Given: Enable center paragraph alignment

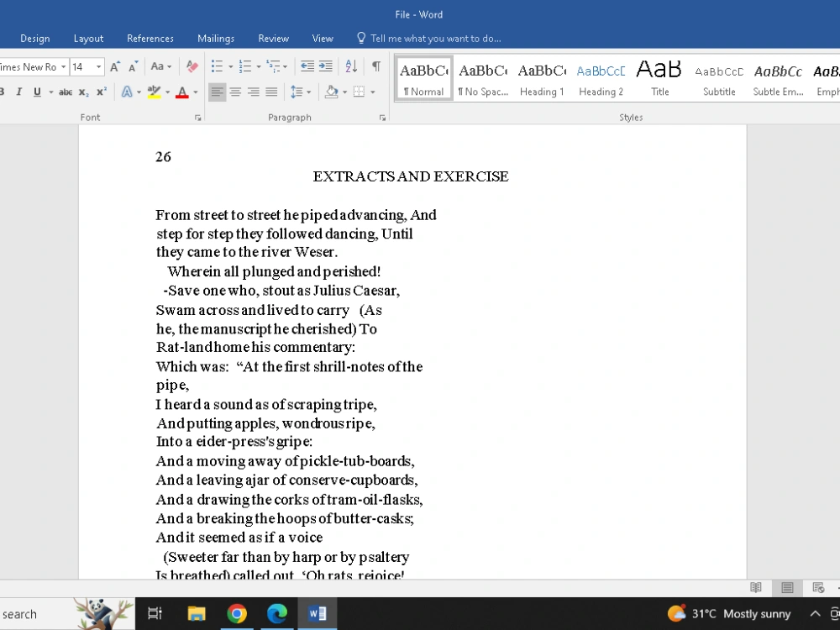Looking at the screenshot, I should click(x=236, y=92).
